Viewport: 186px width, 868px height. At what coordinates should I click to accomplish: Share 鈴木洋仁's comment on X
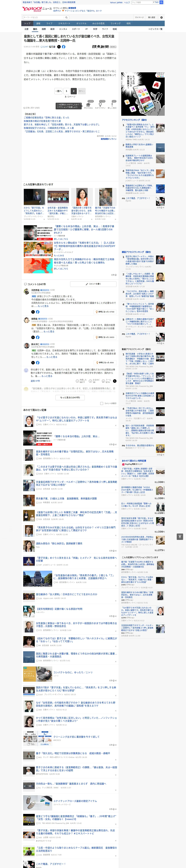(33, 363)
